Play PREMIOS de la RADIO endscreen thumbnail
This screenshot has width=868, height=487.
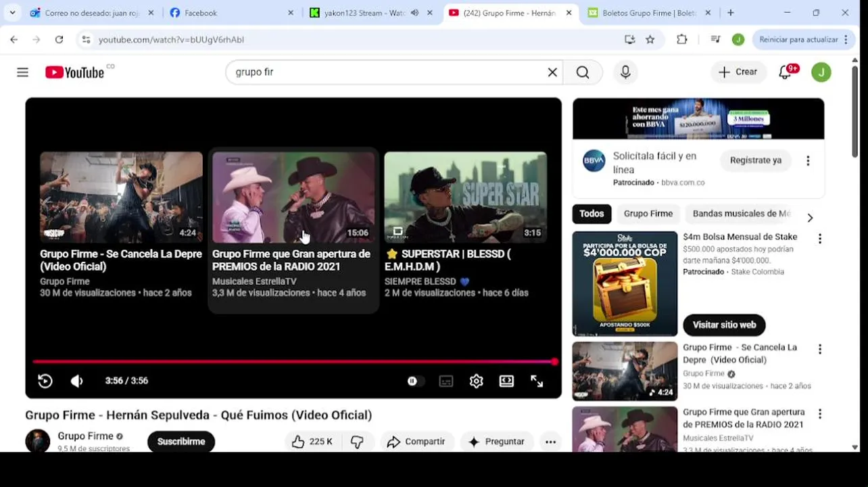coord(293,197)
